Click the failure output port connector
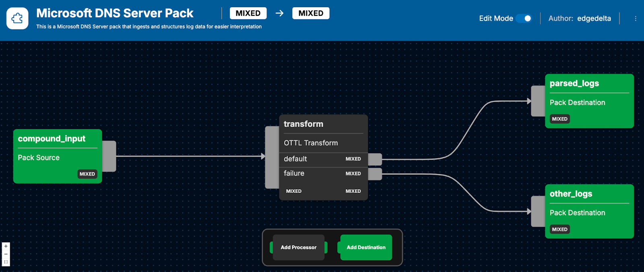The width and height of the screenshot is (644, 272). pos(375,174)
